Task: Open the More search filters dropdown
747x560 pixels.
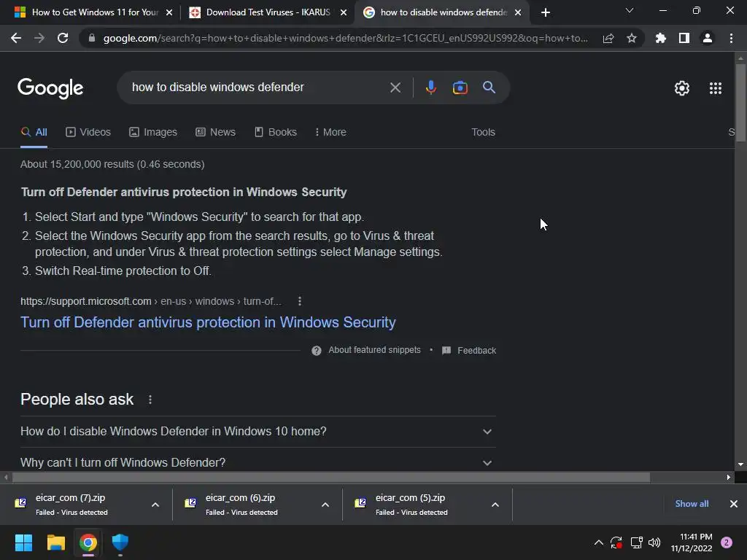Action: pyautogui.click(x=330, y=132)
